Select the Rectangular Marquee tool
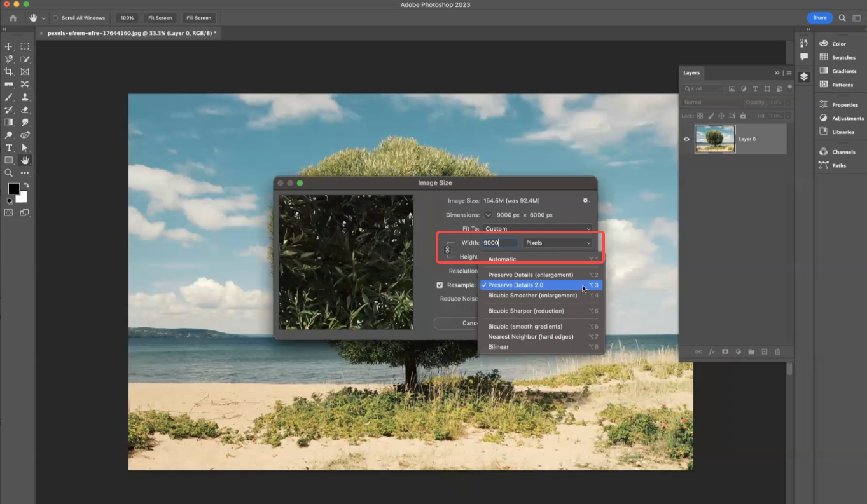This screenshot has width=867, height=504. point(25,46)
